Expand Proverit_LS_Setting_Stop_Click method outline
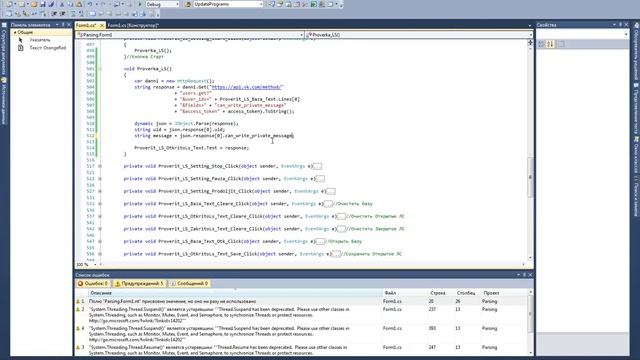The image size is (640, 360). [100, 166]
